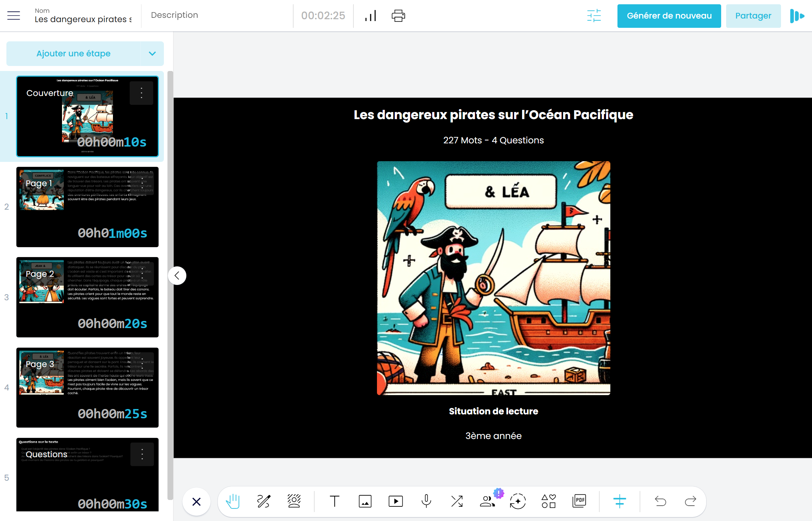Screen dimensions: 812x521
Task: Click the print icon
Action: (x=398, y=16)
